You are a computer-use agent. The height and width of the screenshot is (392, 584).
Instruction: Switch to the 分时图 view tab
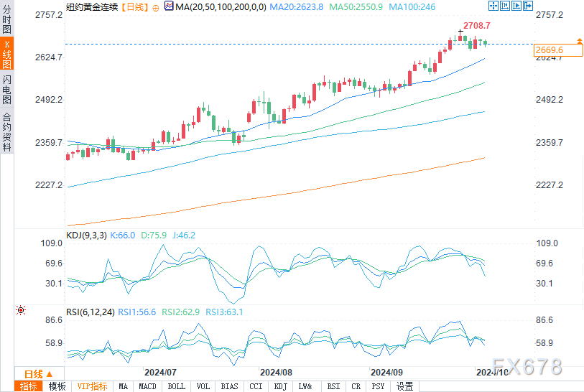[6, 19]
